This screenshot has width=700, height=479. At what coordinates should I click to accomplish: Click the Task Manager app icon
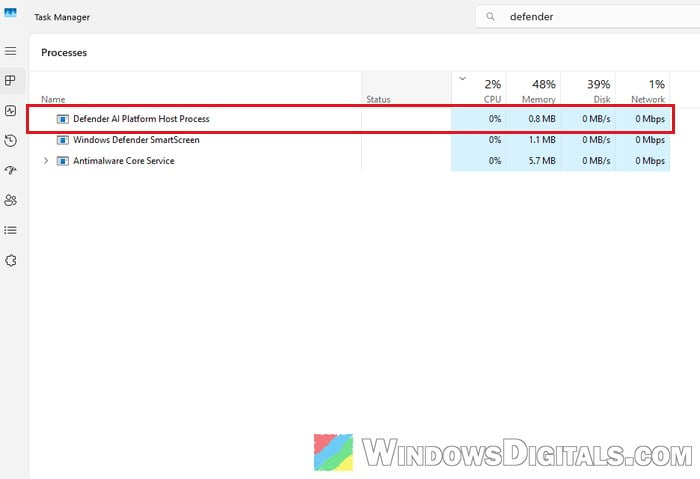(x=10, y=13)
